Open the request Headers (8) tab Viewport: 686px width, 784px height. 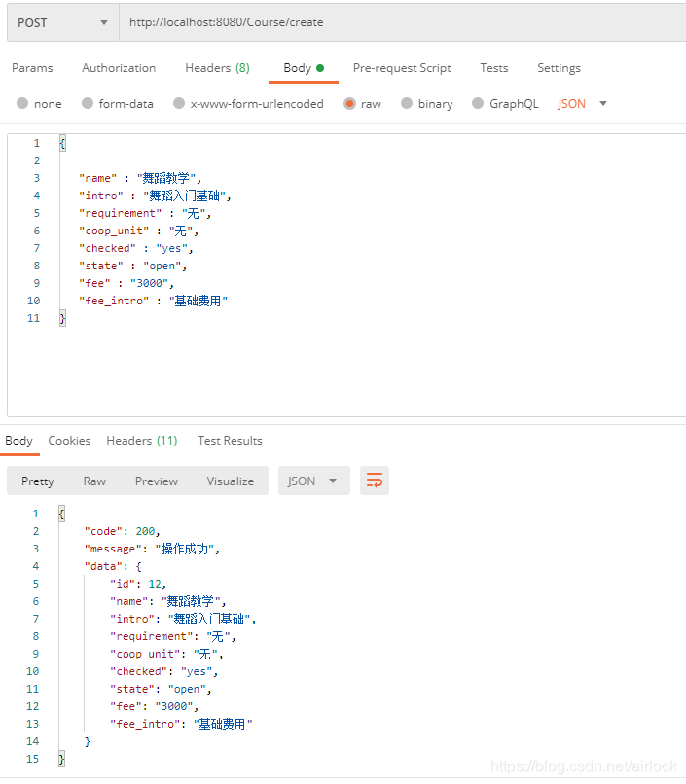pos(217,68)
